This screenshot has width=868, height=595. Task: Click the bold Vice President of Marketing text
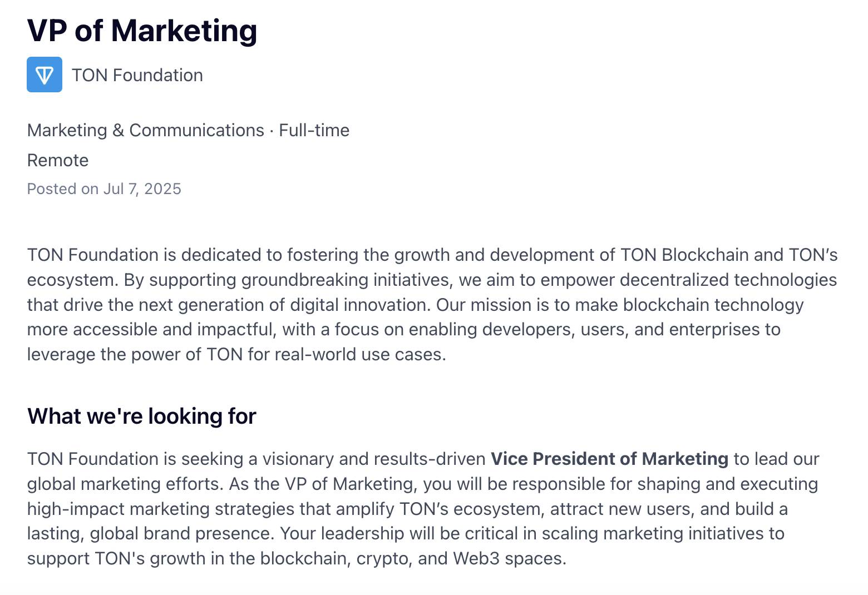click(609, 459)
